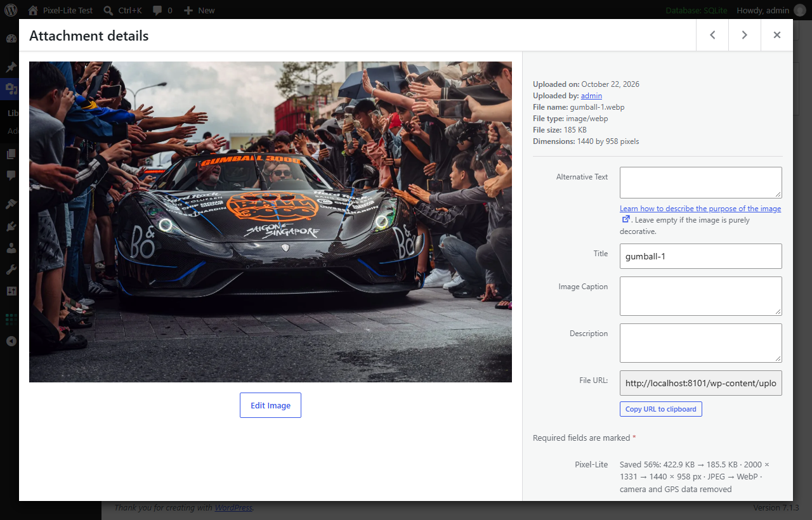
Task: Open the Pixel-Lite Test site link
Action: (60, 10)
